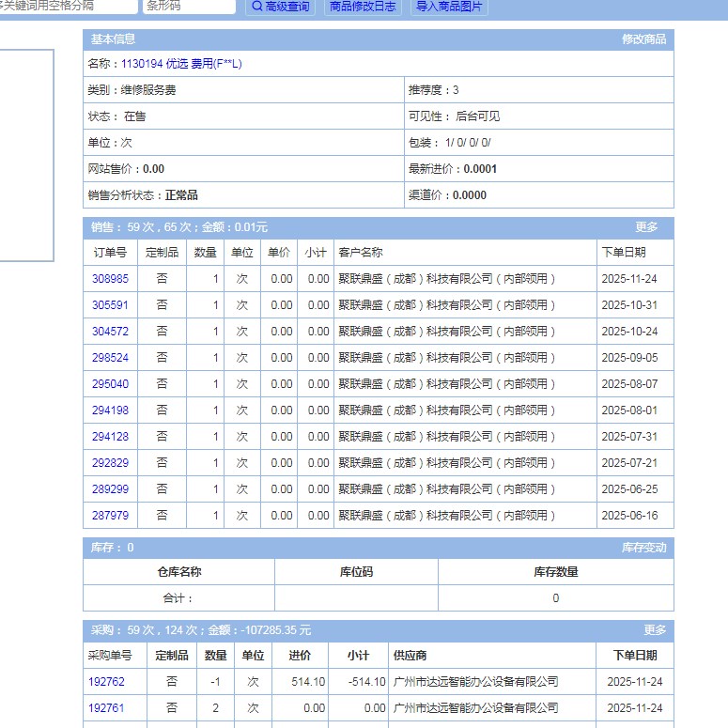Open sales order 298524
Image resolution: width=728 pixels, height=728 pixels.
110,358
